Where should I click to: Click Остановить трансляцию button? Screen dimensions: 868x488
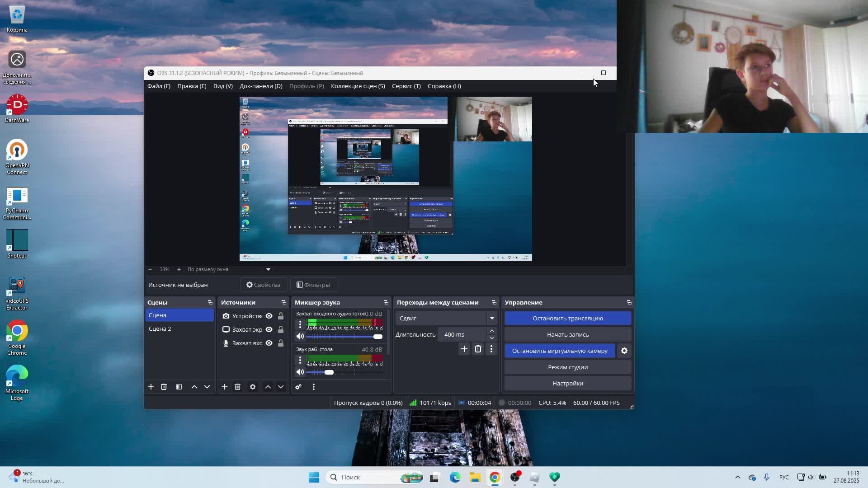(567, 319)
